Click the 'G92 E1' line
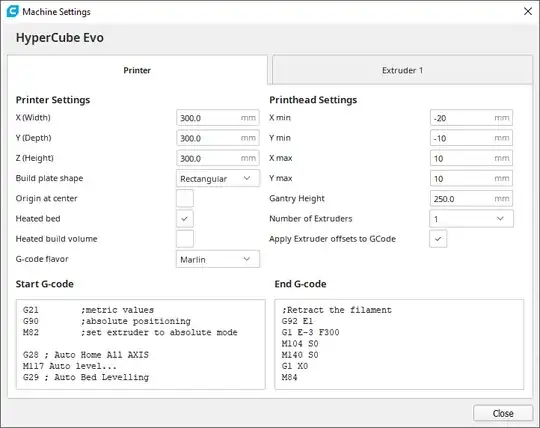Screen dimensions: 540x428 pyautogui.click(x=297, y=321)
